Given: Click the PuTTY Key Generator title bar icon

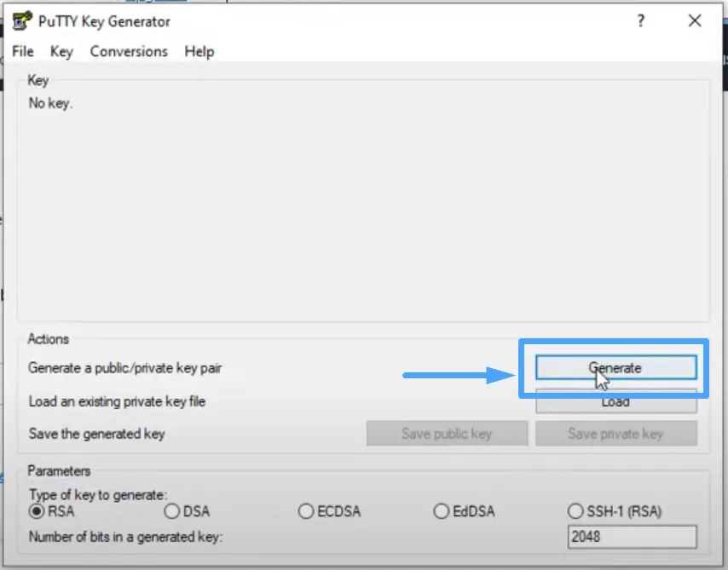Looking at the screenshot, I should click(x=22, y=21).
